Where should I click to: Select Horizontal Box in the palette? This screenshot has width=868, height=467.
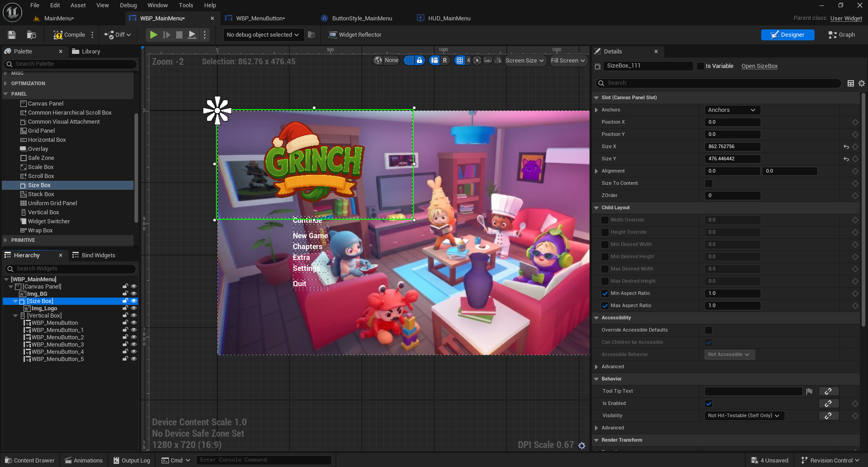[47, 140]
